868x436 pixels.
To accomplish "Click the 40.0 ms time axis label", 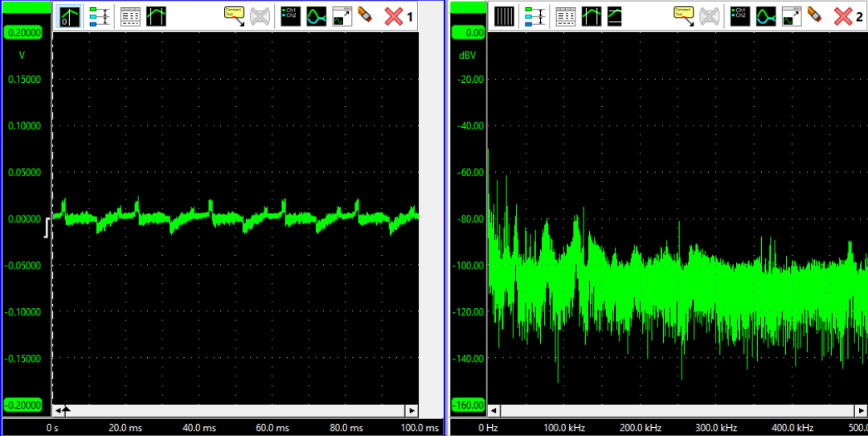I will tap(199, 428).
